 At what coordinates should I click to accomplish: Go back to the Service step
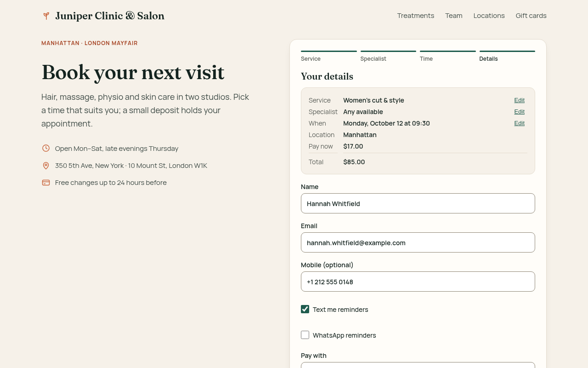328,57
